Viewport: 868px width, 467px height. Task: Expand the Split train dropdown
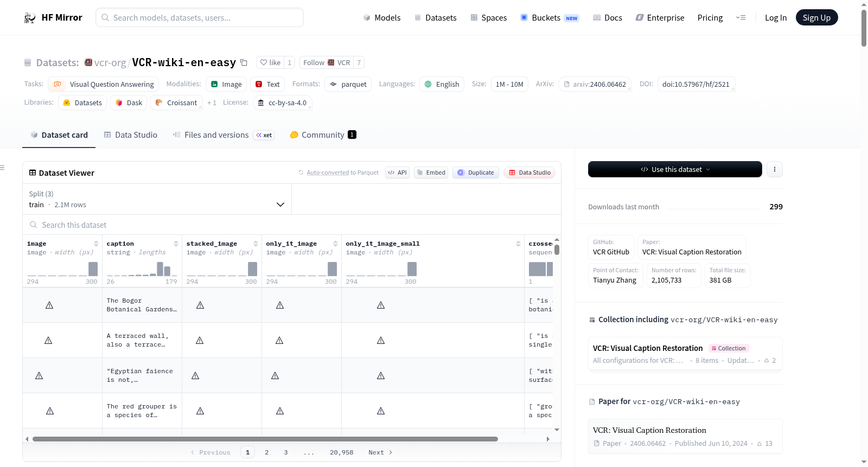tap(157, 199)
